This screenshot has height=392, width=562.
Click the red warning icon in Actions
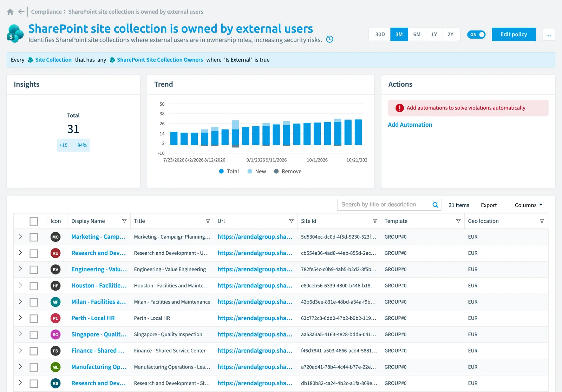pos(400,108)
